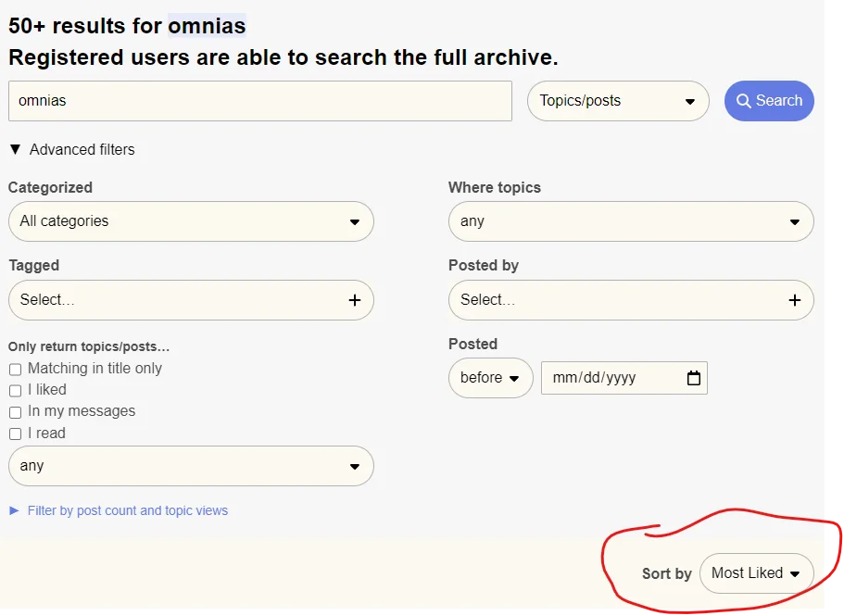844x616 pixels.
Task: Open the All categories dropdown
Action: pos(191,221)
